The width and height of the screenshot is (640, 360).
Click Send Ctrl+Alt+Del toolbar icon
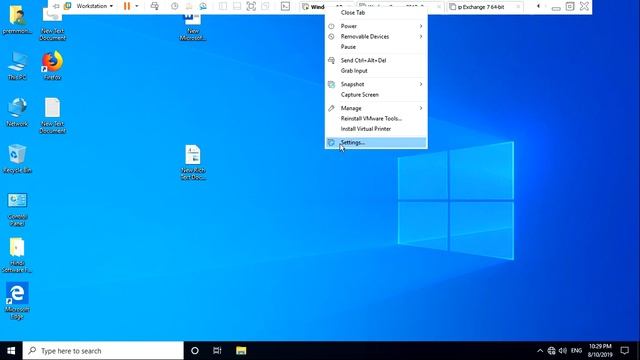pos(155,6)
